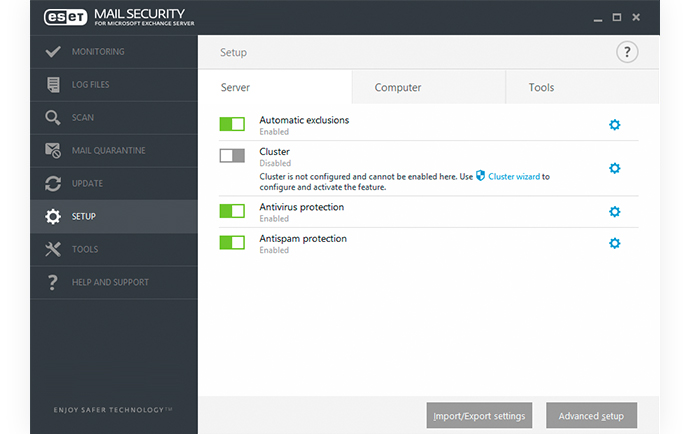Switch off Antispam protection toggle
This screenshot has width=690, height=434.
click(x=232, y=243)
